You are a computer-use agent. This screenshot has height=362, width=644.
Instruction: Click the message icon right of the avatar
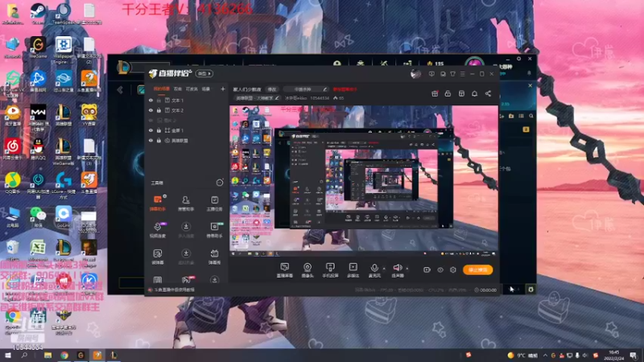click(x=431, y=74)
